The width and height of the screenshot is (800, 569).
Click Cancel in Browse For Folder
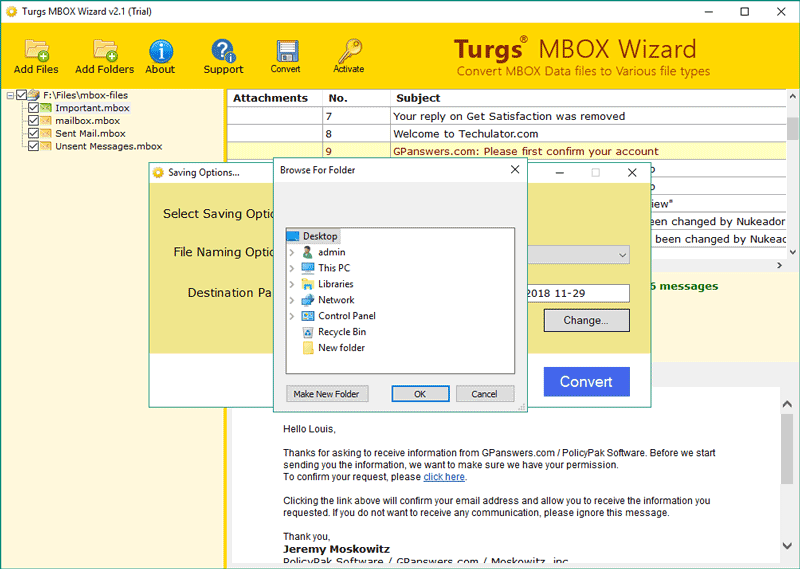pyautogui.click(x=485, y=394)
